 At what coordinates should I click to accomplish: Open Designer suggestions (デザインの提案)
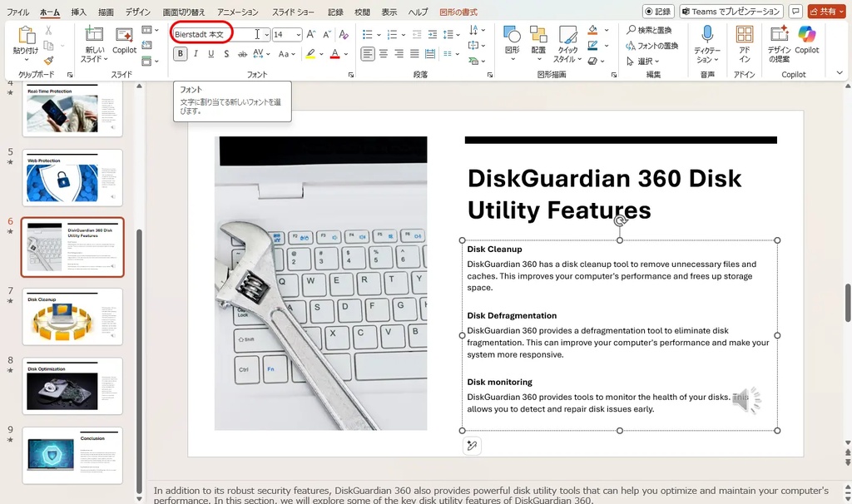coord(779,43)
